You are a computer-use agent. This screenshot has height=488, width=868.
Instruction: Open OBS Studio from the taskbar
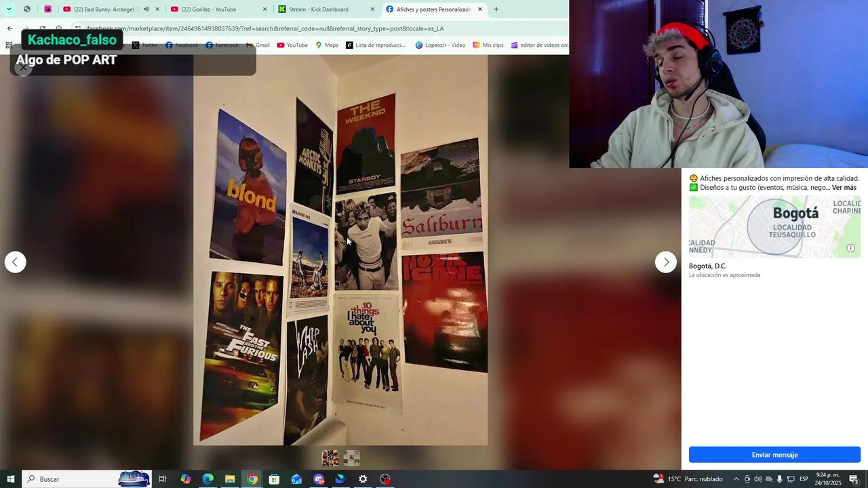(385, 479)
